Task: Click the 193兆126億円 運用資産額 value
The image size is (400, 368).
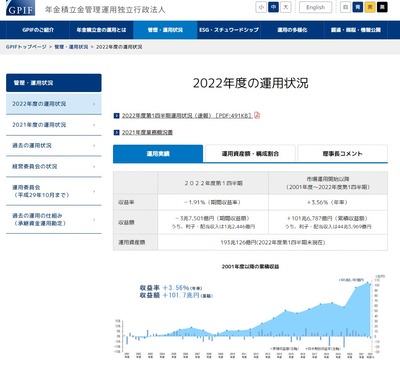Action: 272,242
